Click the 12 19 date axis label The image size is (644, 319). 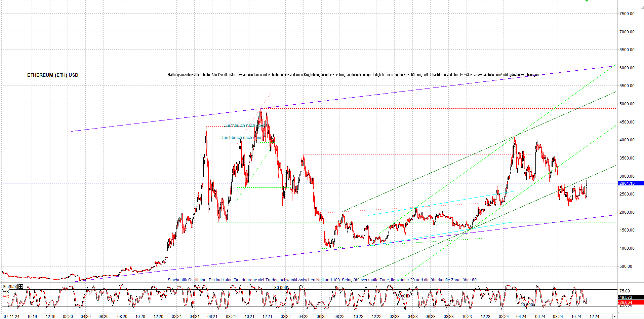pos(50,317)
